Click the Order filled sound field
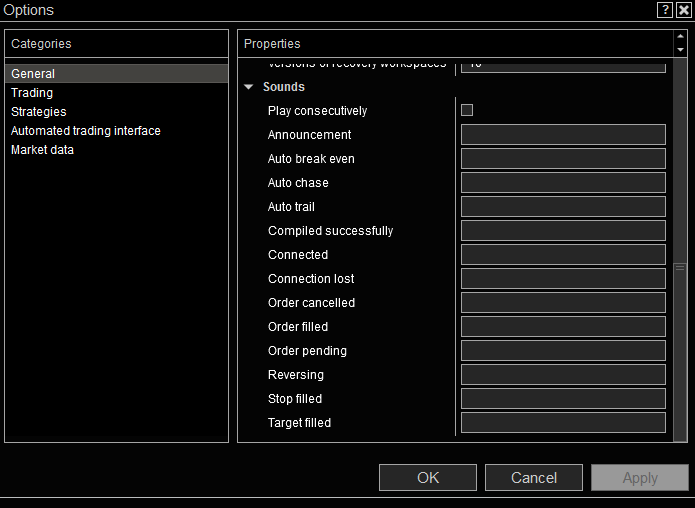 (x=563, y=327)
